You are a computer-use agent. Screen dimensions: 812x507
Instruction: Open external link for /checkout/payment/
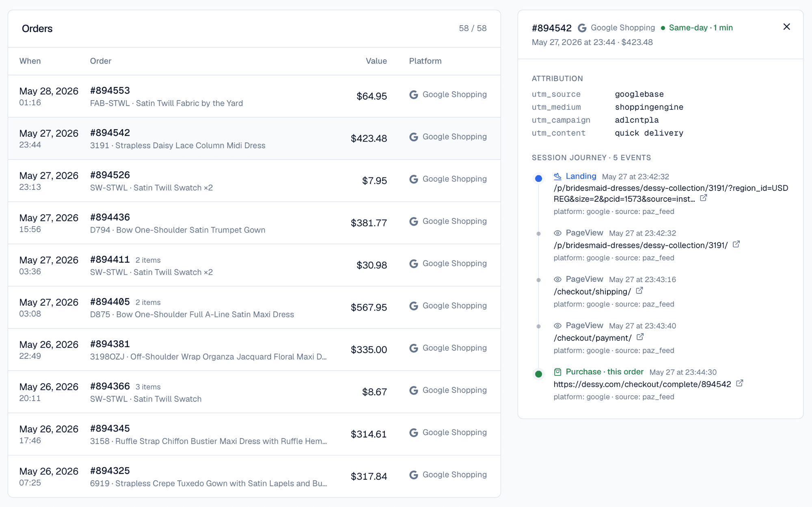point(640,337)
